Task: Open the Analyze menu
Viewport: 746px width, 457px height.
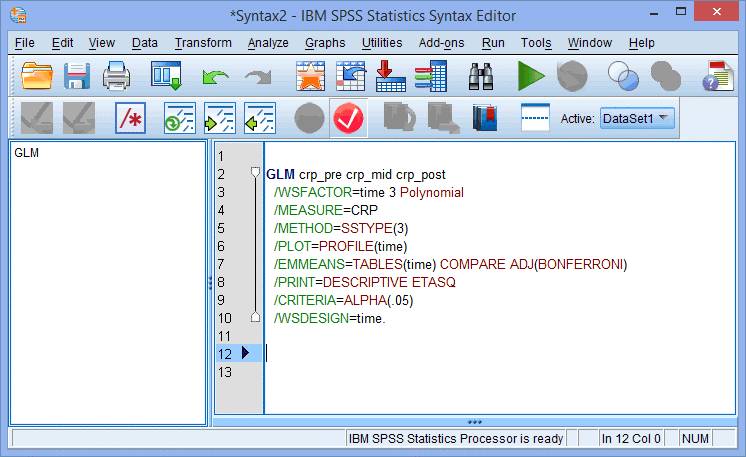Action: click(x=268, y=43)
